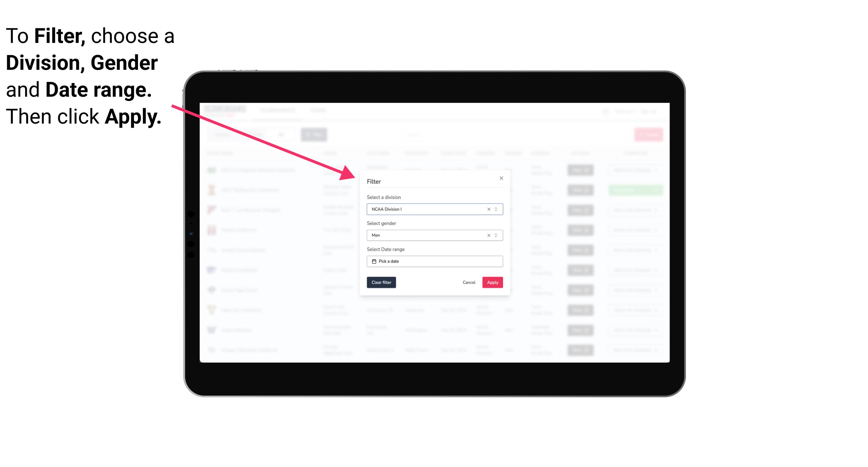This screenshot has height=467, width=868.
Task: Click the clear X icon on Gender field
Action: (x=488, y=235)
